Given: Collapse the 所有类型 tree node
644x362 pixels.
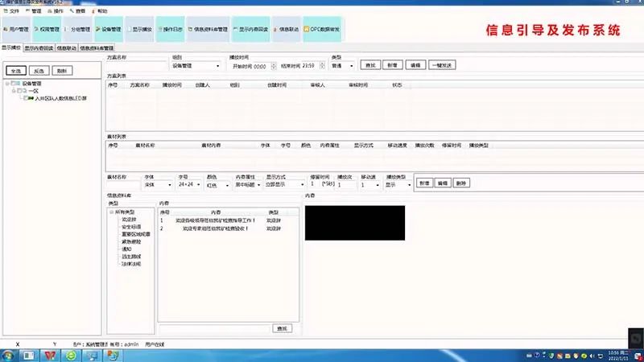Looking at the screenshot, I should click(x=111, y=212).
